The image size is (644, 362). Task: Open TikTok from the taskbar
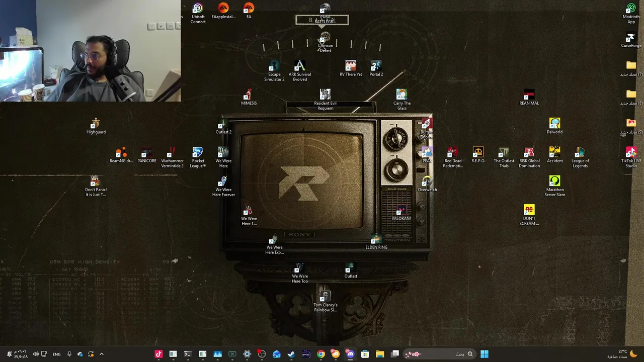pos(158,354)
